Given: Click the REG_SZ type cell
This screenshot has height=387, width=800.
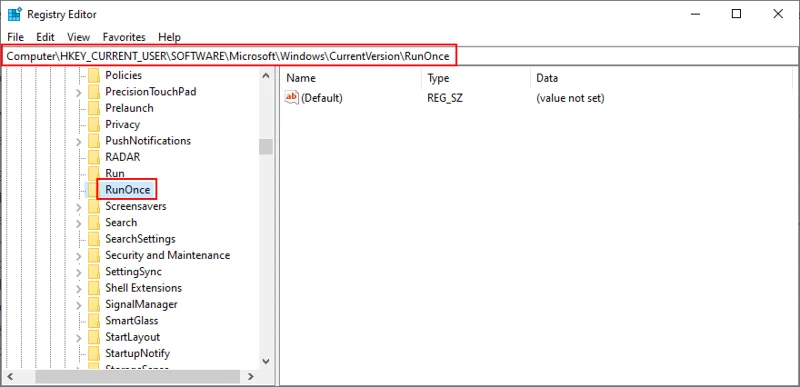Looking at the screenshot, I should [x=445, y=98].
